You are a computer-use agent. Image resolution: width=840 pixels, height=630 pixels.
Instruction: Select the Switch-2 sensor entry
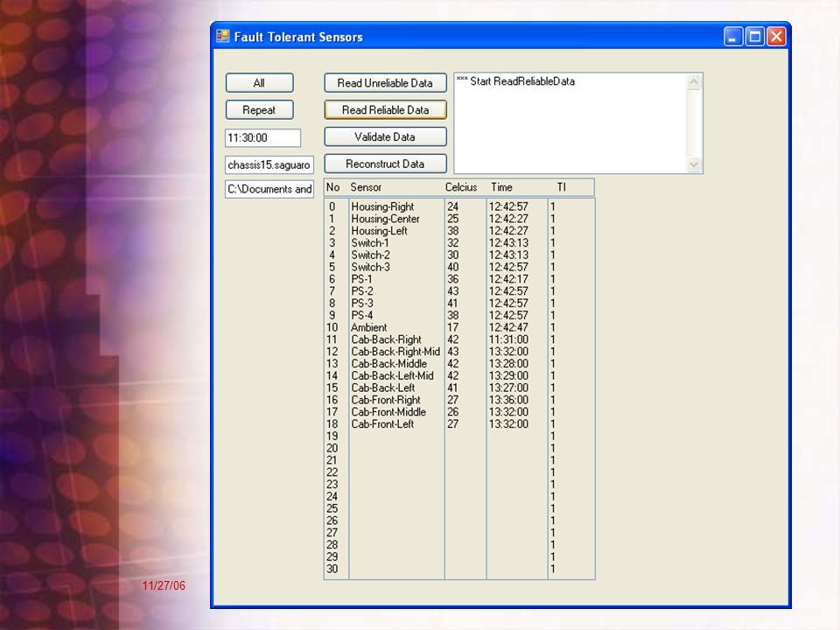(x=370, y=255)
